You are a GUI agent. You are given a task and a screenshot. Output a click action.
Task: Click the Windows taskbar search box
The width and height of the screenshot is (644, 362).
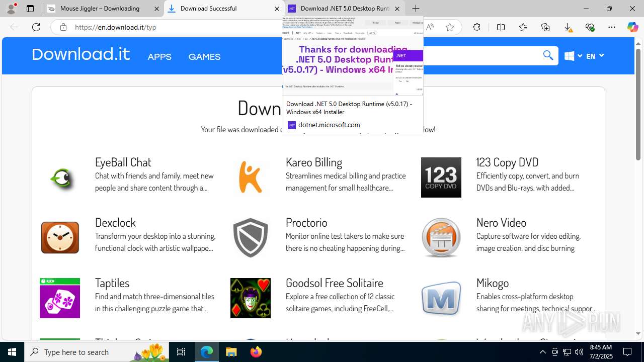click(x=98, y=352)
